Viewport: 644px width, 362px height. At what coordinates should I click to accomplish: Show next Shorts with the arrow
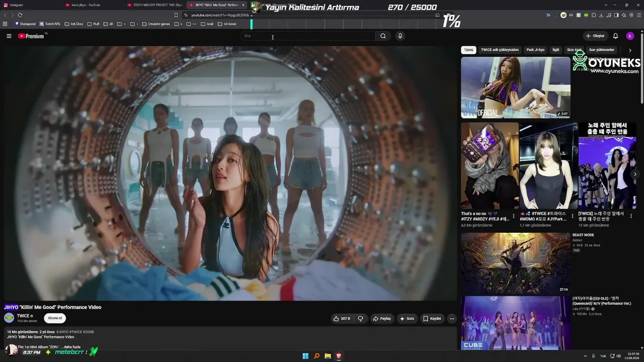point(635,174)
